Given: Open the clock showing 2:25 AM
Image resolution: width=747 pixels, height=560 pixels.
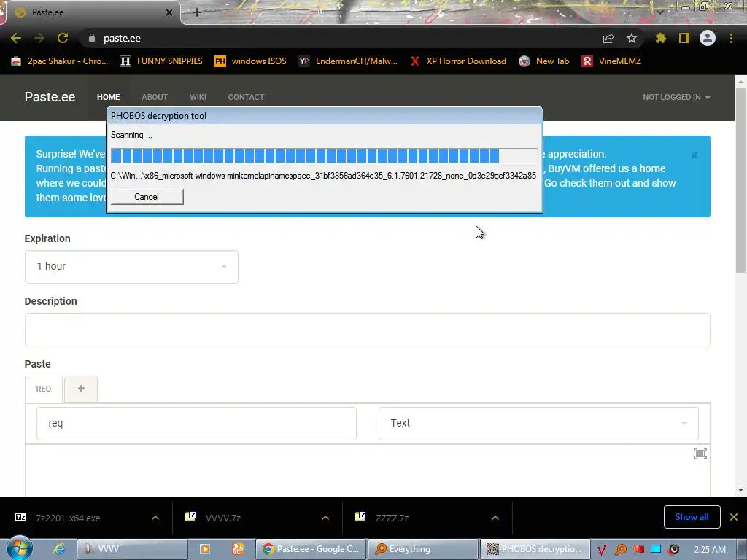Looking at the screenshot, I should click(x=710, y=550).
